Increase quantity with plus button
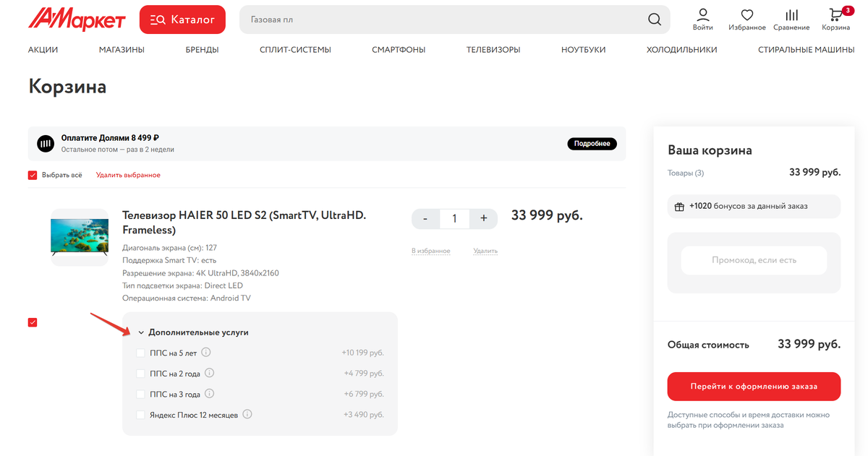 pyautogui.click(x=483, y=218)
